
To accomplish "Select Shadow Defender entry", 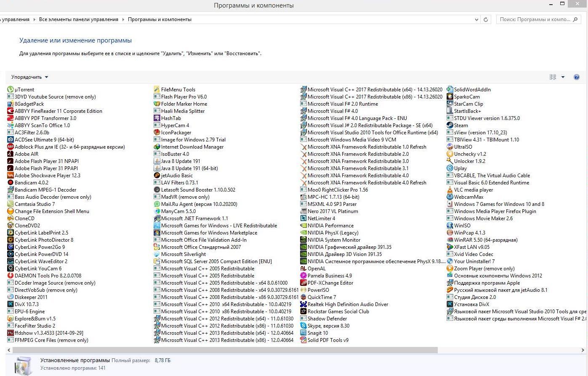I will click(x=324, y=318).
